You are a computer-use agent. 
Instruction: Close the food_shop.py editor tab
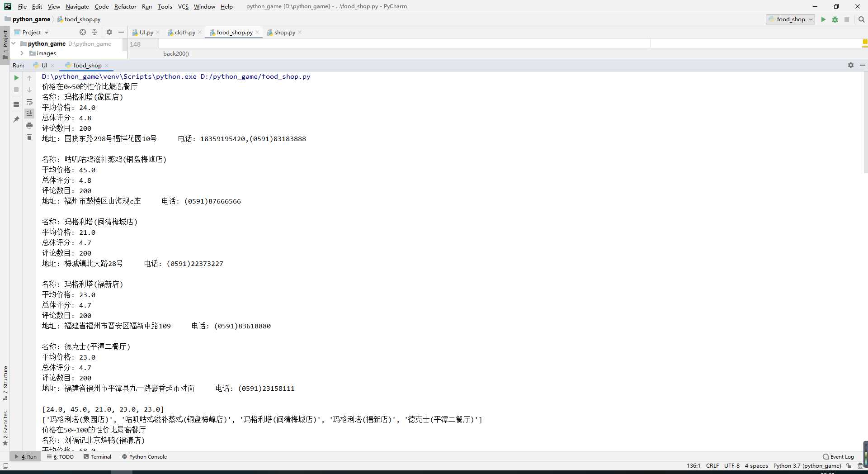pyautogui.click(x=257, y=32)
